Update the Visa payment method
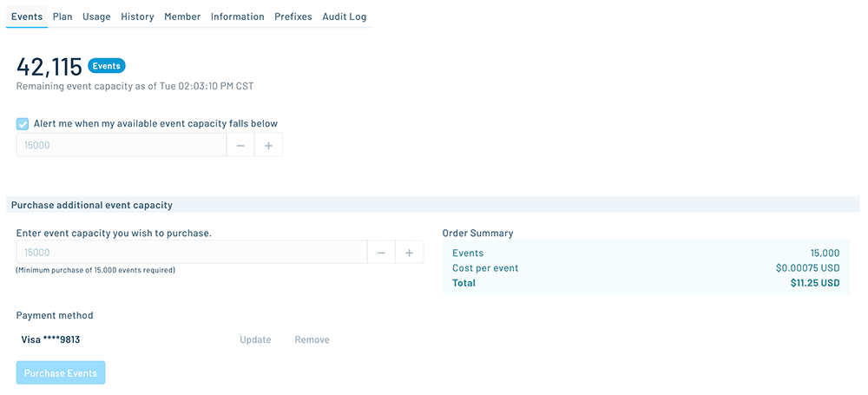This screenshot has height=395, width=868. [x=255, y=339]
